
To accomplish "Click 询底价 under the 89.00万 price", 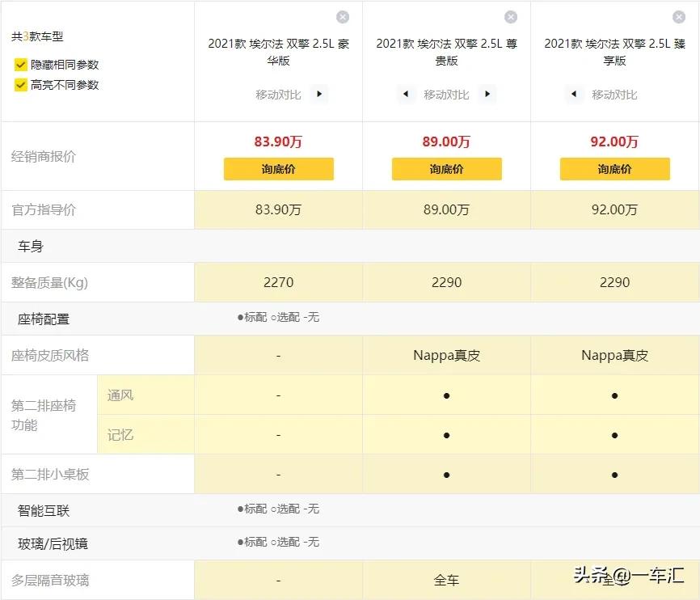I will (446, 169).
